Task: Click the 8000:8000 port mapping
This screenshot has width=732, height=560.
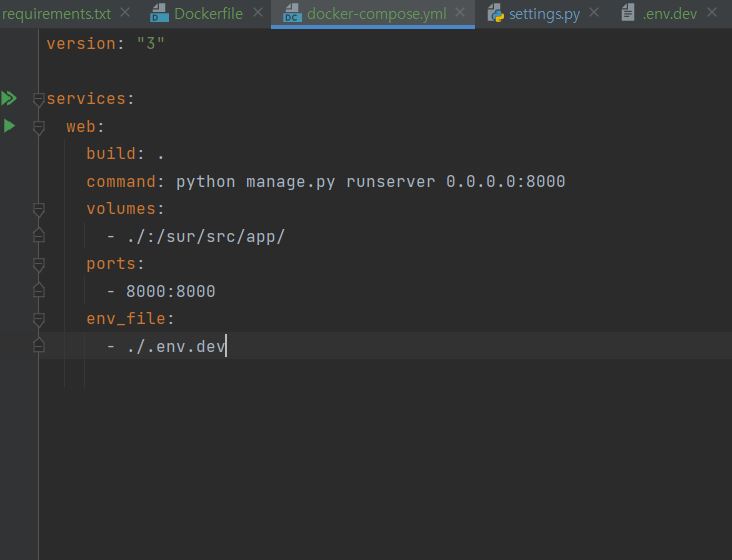Action: pos(171,292)
